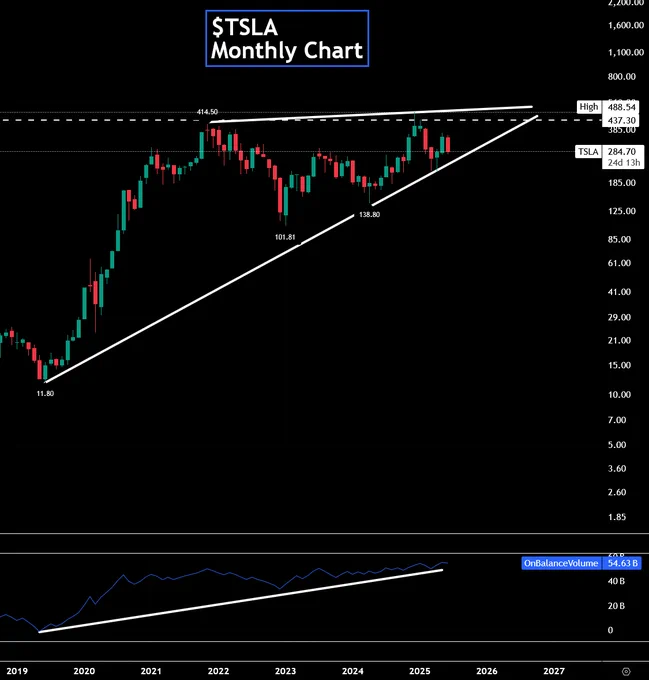The image size is (649, 680).
Task: Click the 20 B value on OBV scale
Action: tap(616, 606)
